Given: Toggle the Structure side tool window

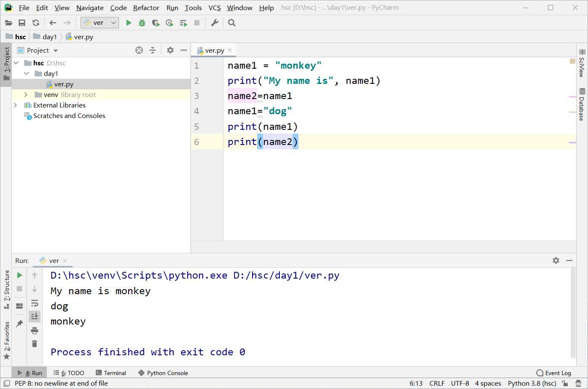Looking at the screenshot, I should pos(6,290).
